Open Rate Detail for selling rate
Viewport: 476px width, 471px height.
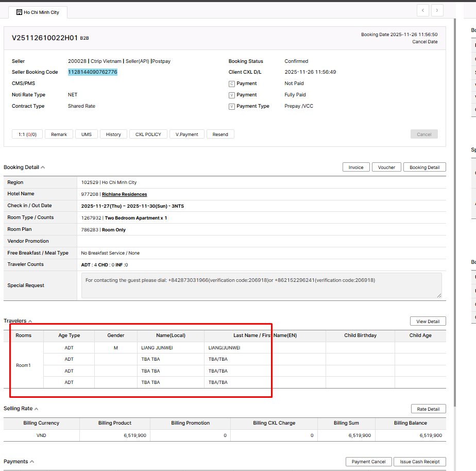click(428, 409)
